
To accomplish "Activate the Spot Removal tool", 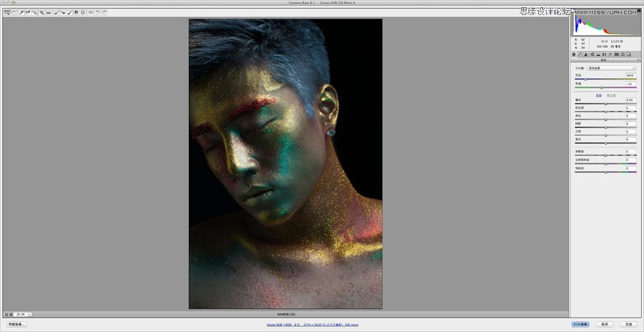I will point(55,12).
